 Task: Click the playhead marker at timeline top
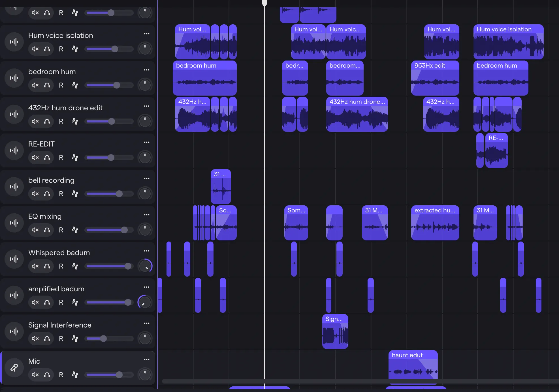(x=264, y=3)
